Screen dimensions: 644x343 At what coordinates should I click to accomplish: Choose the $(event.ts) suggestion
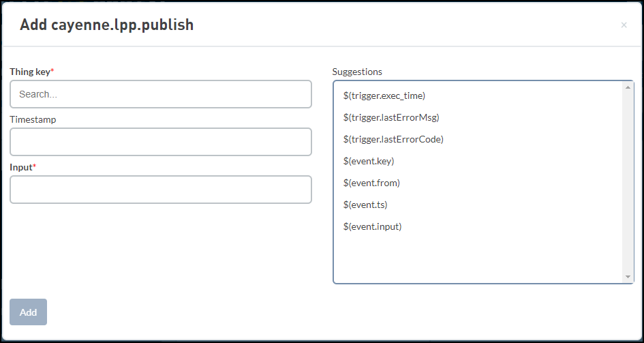coord(365,205)
